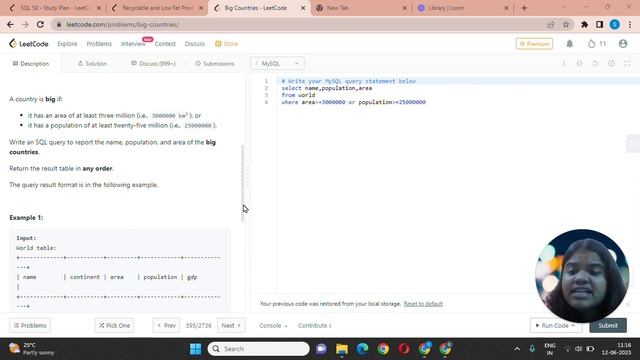
Task: Open the weather widget showing 25°C
Action: click(x=32, y=349)
